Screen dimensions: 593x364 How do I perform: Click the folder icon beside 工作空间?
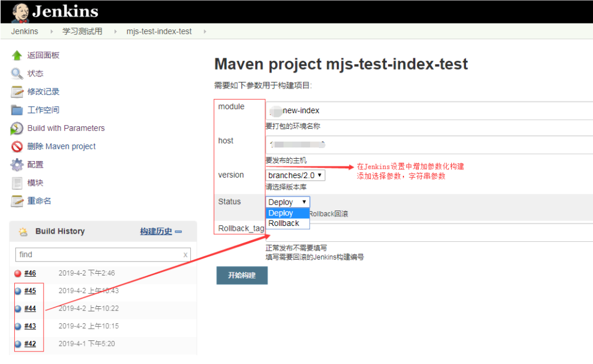tap(17, 110)
